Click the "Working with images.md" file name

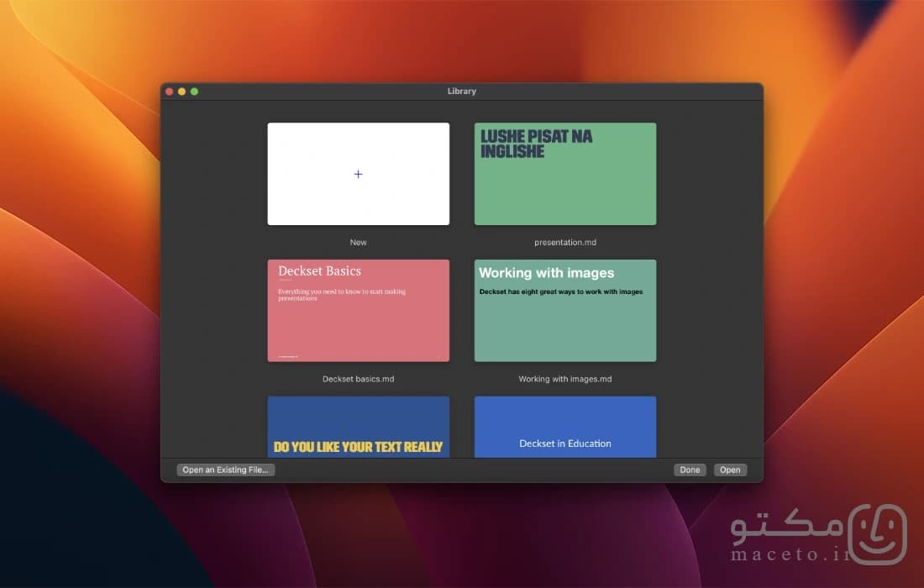click(565, 379)
